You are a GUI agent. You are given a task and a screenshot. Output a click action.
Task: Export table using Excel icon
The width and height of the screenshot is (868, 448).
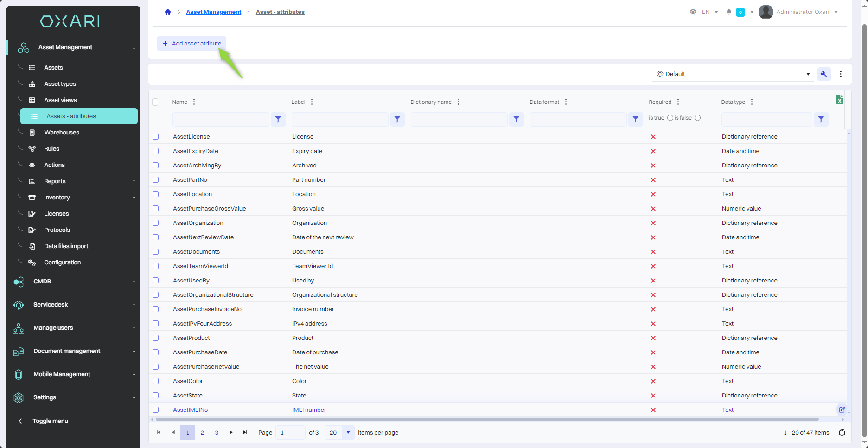click(x=839, y=100)
